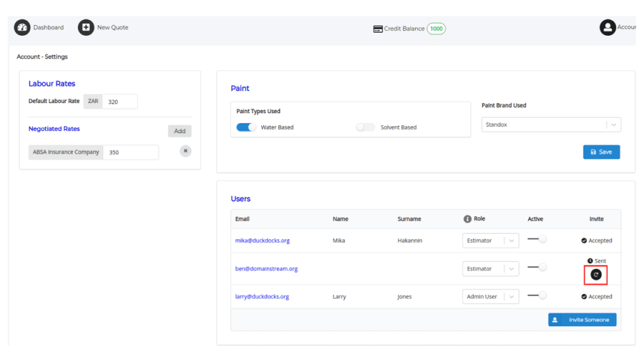Click the Default Labour Rate input field
This screenshot has width=644, height=362.
(119, 102)
